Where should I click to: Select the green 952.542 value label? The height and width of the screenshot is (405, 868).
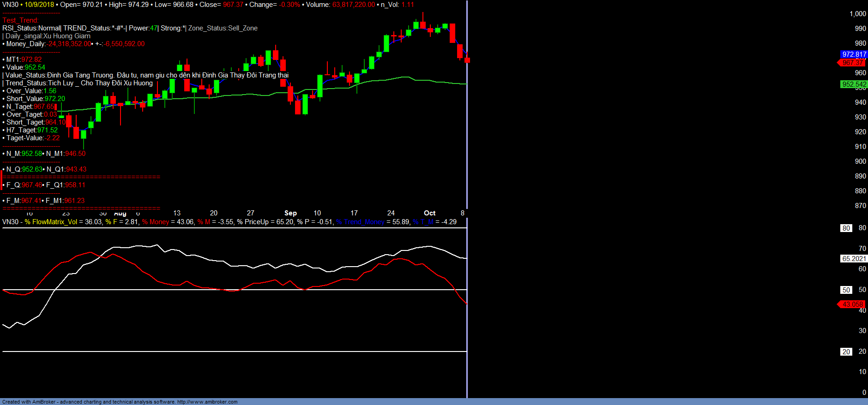coord(854,84)
